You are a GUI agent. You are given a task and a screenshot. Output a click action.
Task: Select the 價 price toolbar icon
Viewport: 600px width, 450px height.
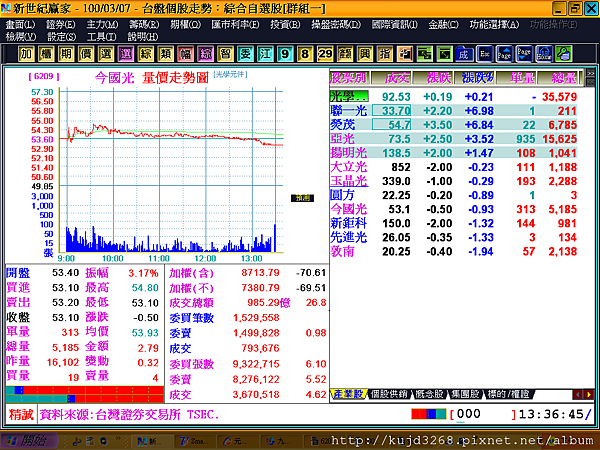[86, 54]
